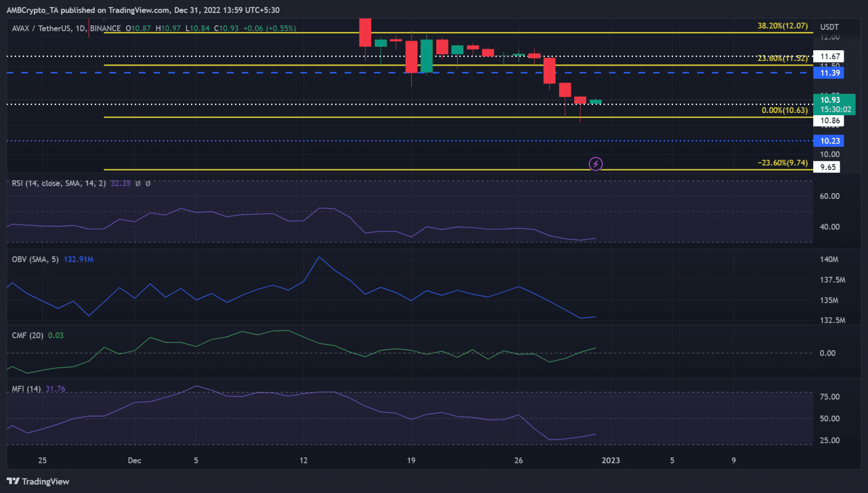
Task: Click the blue 11.39 price tag
Action: [x=828, y=73]
